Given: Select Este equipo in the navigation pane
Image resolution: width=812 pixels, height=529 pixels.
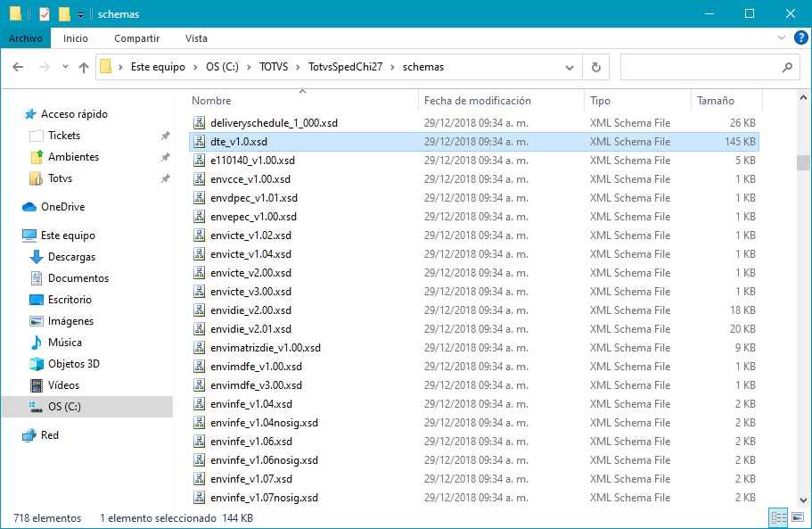Looking at the screenshot, I should (68, 236).
